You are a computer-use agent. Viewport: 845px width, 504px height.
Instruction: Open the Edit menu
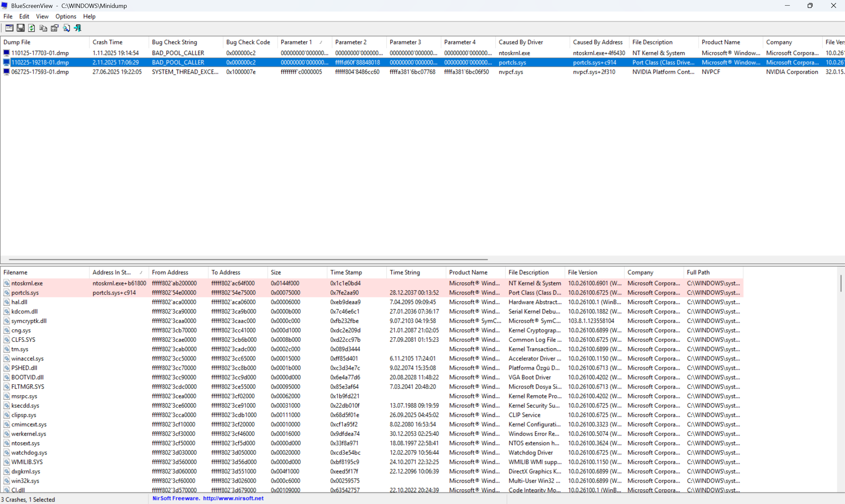point(24,16)
